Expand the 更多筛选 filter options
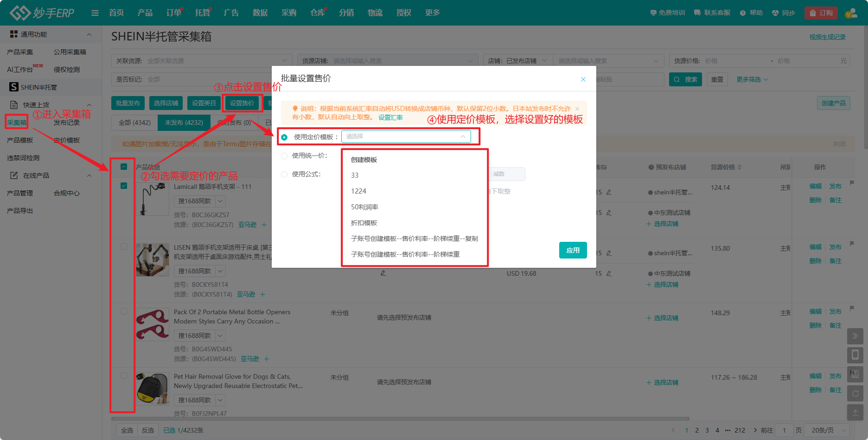868x440 pixels. [752, 79]
